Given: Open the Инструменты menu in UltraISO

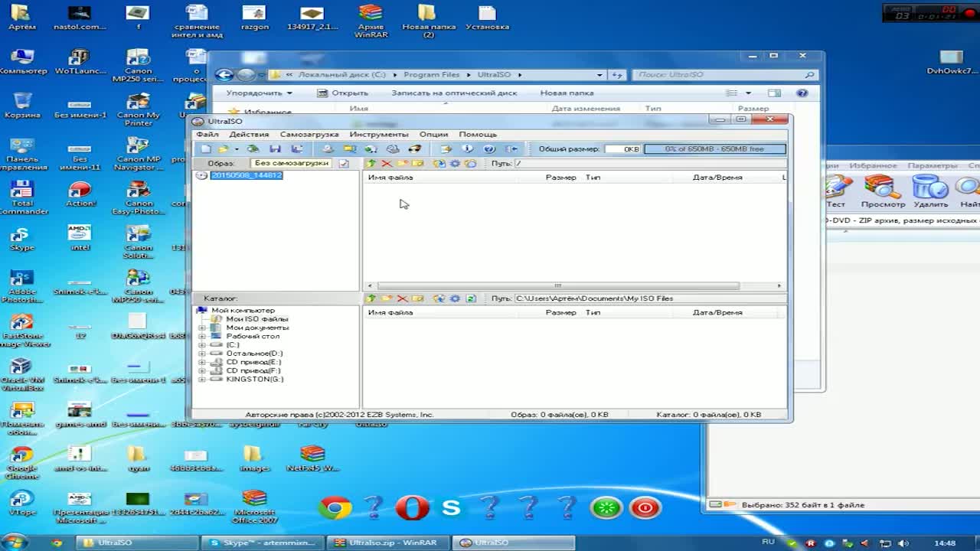Looking at the screenshot, I should [379, 134].
